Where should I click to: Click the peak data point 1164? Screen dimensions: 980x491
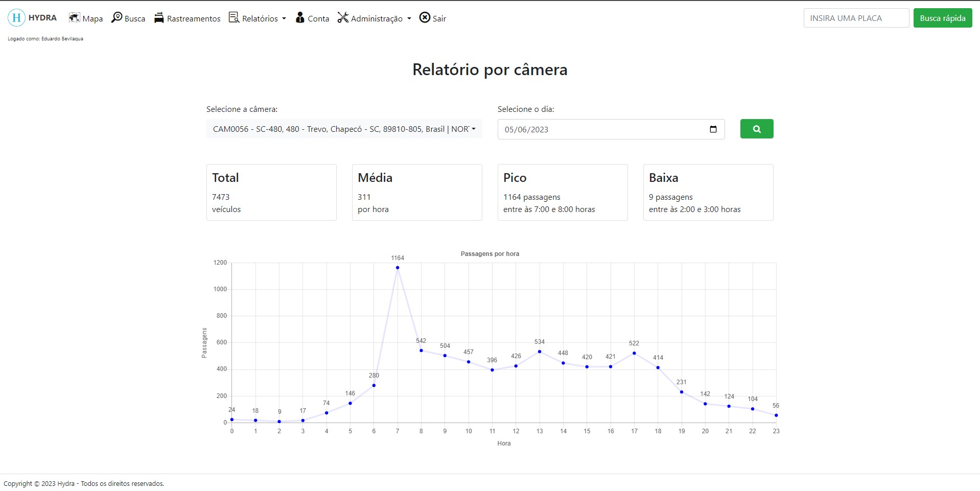click(398, 268)
